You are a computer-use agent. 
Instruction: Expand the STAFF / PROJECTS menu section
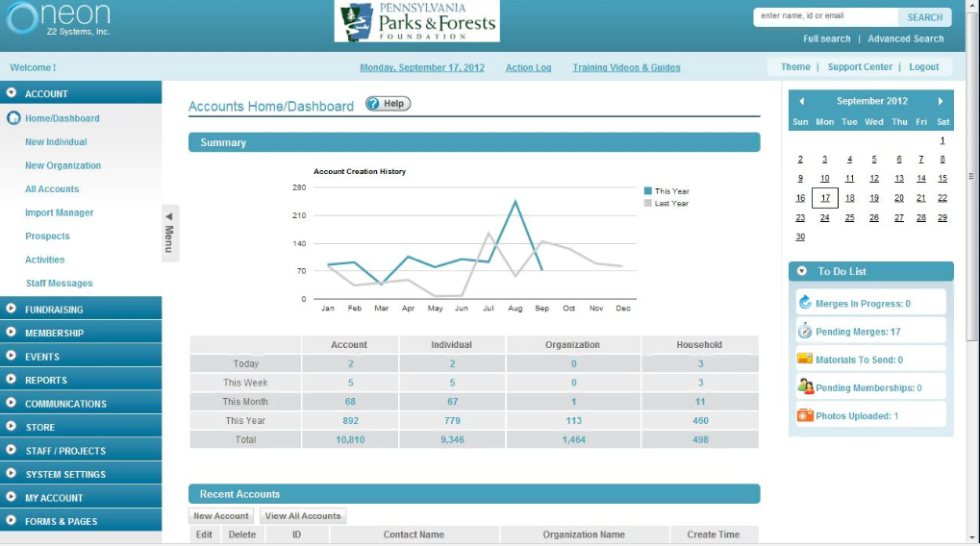[12, 450]
